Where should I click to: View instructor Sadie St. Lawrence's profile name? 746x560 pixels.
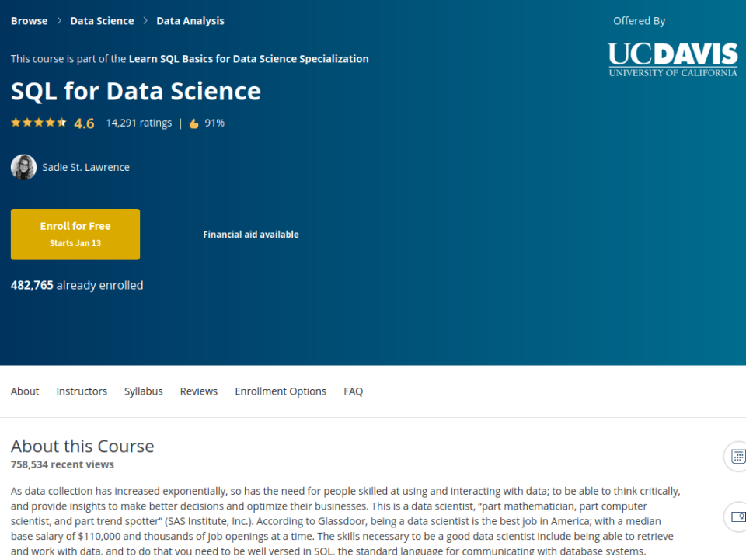85,167
